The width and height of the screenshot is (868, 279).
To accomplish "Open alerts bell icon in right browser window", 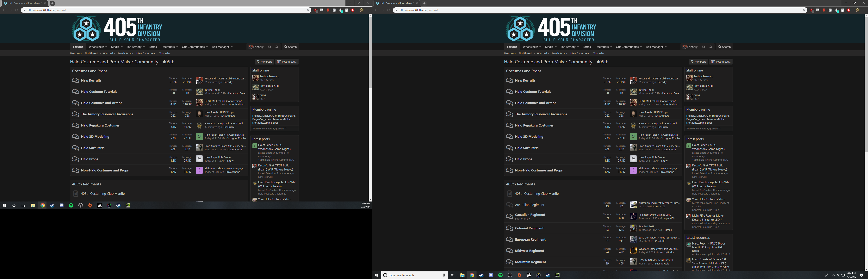I will click(x=711, y=47).
